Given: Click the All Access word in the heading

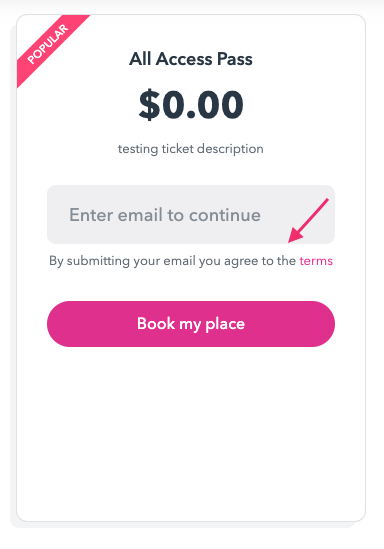Looking at the screenshot, I should [x=171, y=59].
